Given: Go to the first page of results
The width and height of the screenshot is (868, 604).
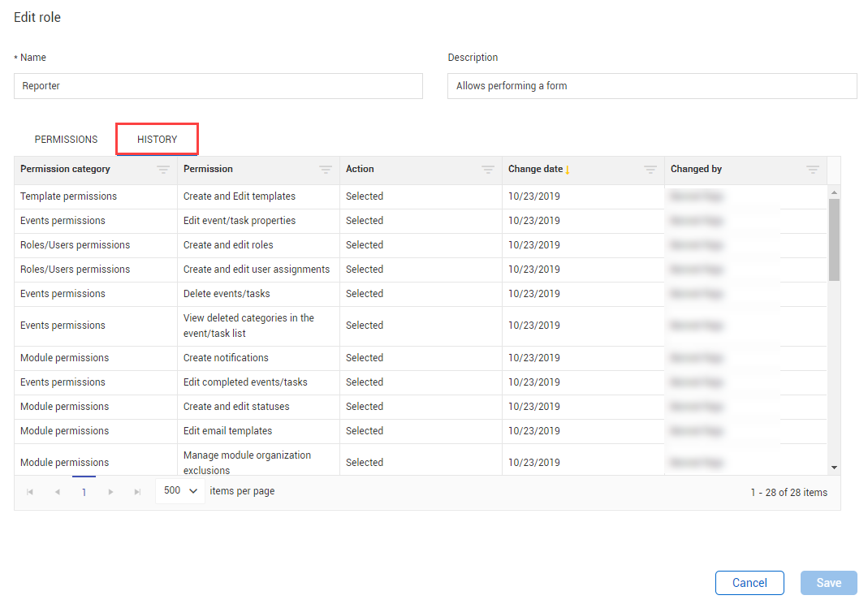Looking at the screenshot, I should coord(30,492).
